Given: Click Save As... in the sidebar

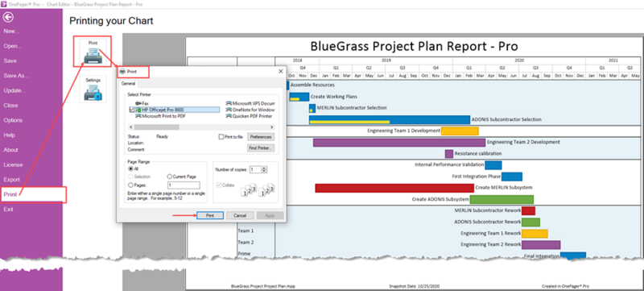Looking at the screenshot, I should pos(16,76).
